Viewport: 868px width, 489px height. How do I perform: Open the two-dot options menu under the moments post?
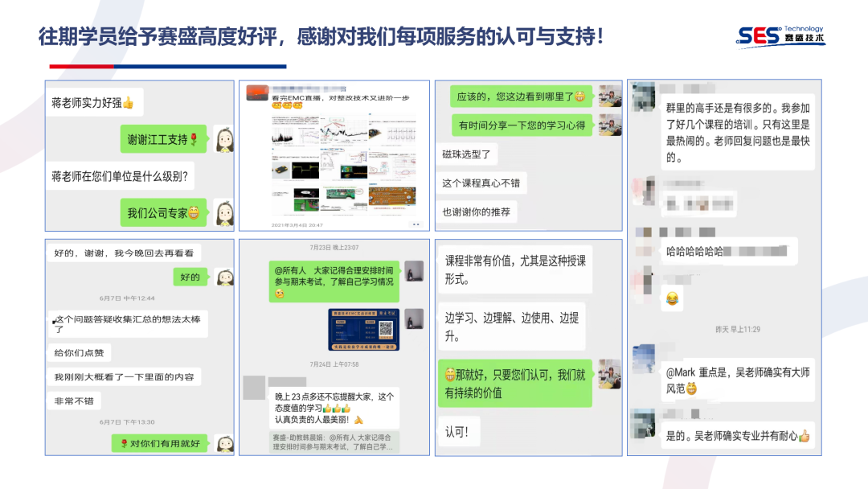click(416, 224)
